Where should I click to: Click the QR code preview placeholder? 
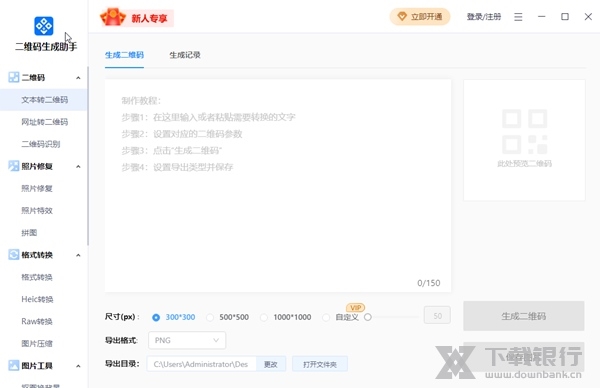[x=524, y=140]
